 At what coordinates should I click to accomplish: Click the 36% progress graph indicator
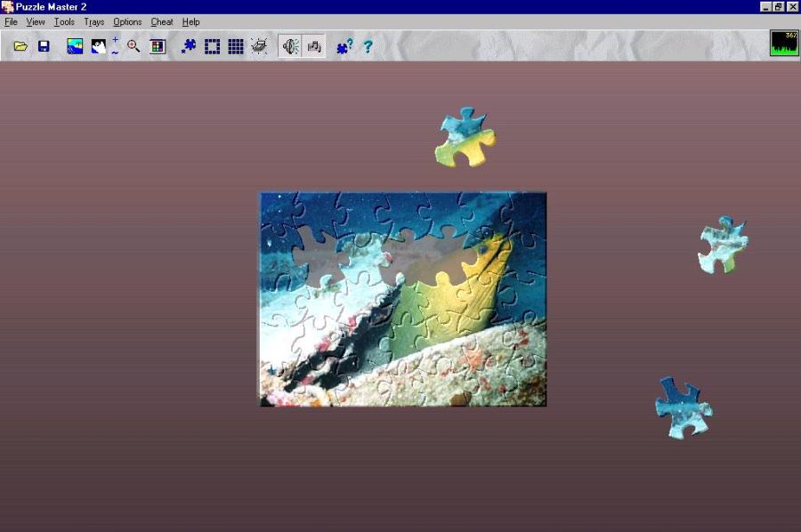pyautogui.click(x=784, y=44)
